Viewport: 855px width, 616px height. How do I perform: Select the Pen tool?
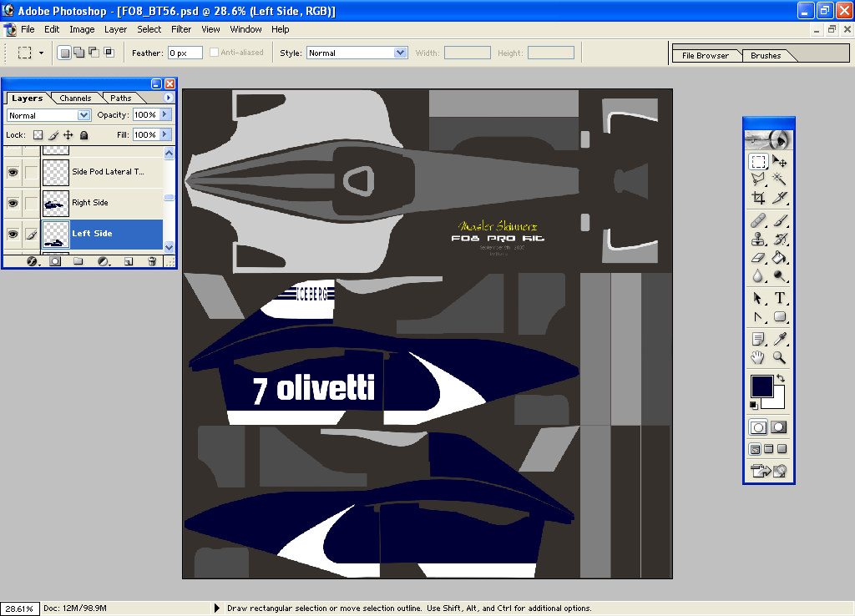click(758, 316)
